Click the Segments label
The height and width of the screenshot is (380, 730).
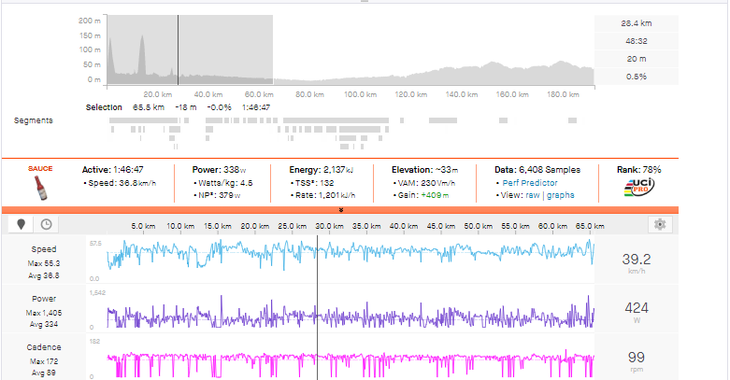click(x=33, y=121)
